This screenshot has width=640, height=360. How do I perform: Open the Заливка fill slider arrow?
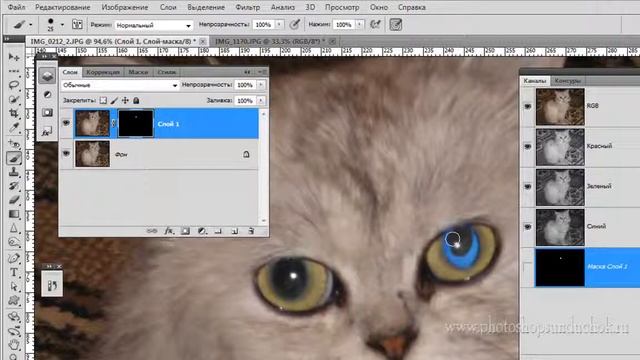tap(260, 100)
